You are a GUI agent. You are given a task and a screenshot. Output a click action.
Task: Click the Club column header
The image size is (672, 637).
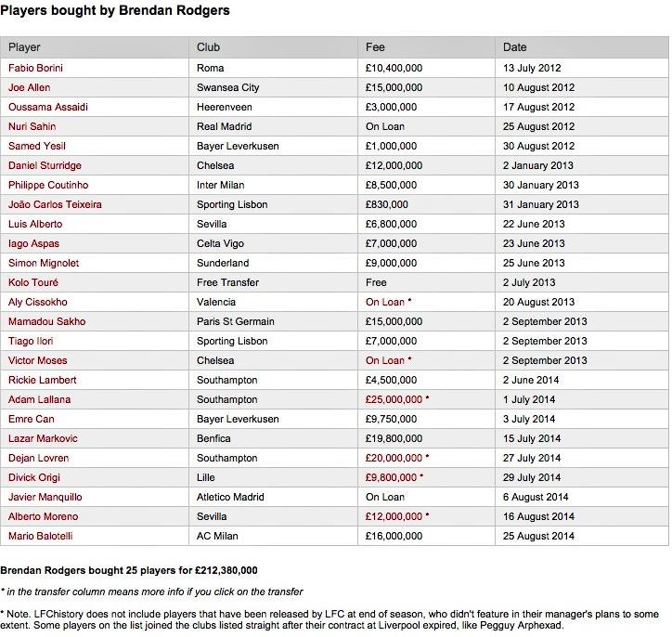point(208,47)
